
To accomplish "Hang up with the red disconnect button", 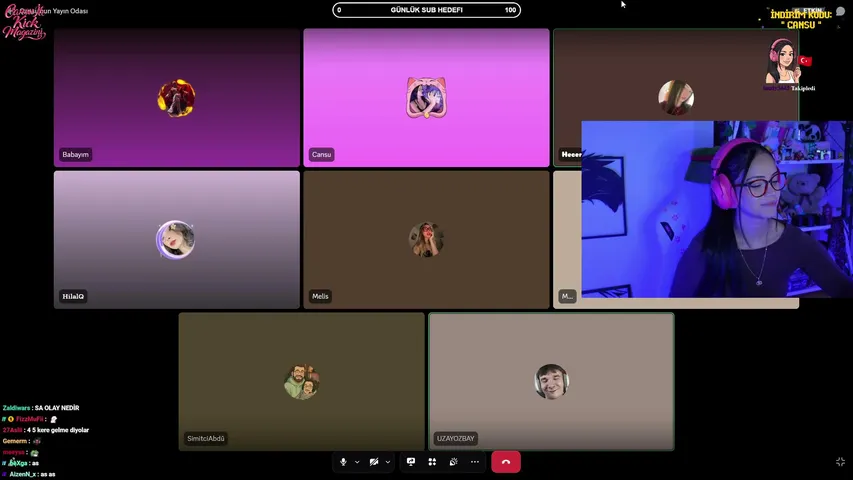I will click(x=506, y=462).
